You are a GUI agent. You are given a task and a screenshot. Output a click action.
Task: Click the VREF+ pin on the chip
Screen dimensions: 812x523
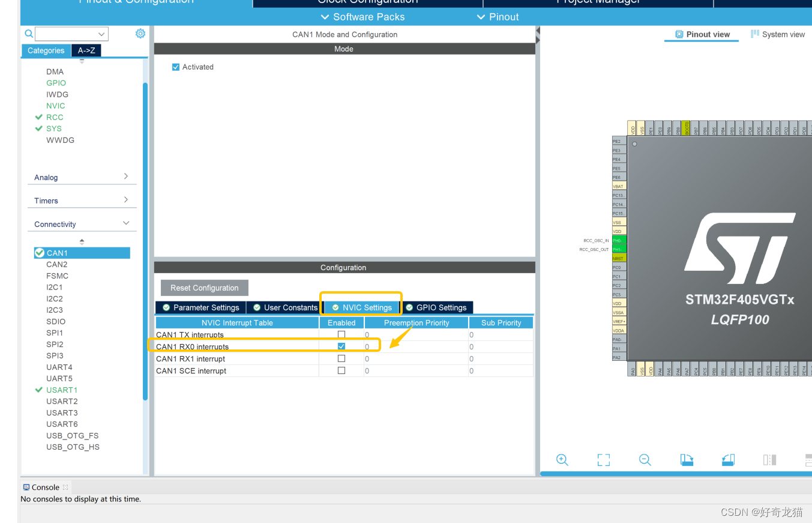(x=619, y=321)
